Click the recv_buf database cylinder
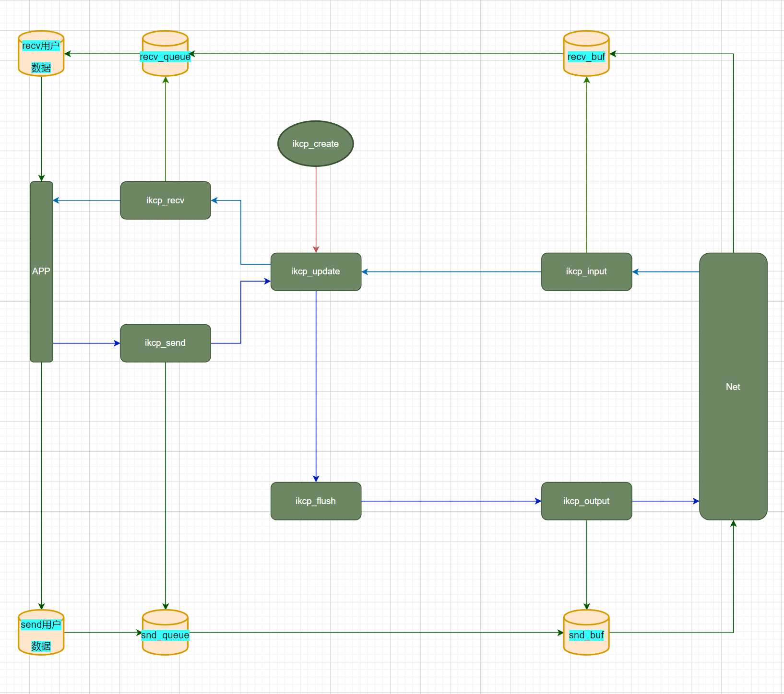 (586, 66)
